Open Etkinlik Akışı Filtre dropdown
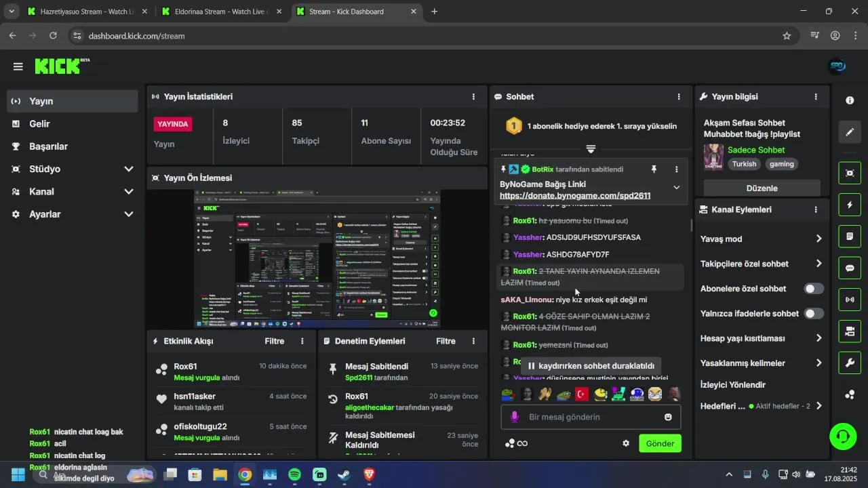Screen dimensions: 868x488 (274, 341)
